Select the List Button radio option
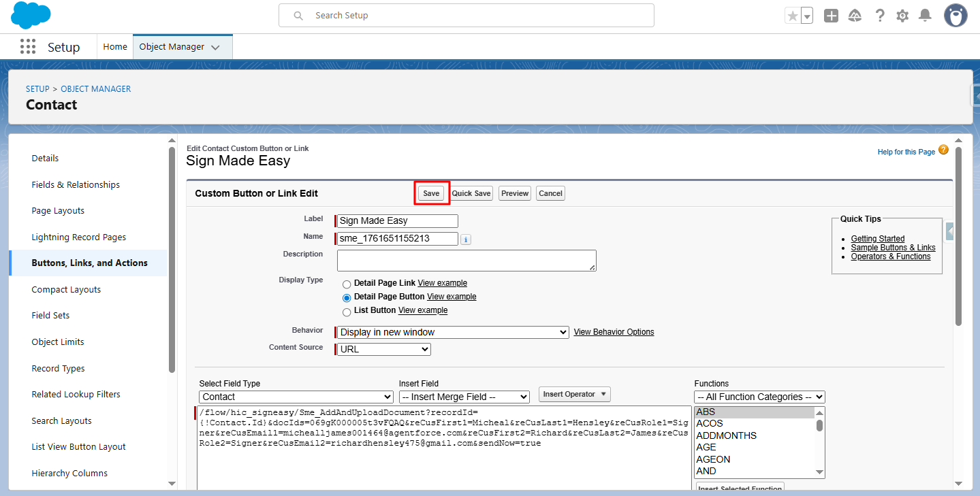 tap(347, 311)
